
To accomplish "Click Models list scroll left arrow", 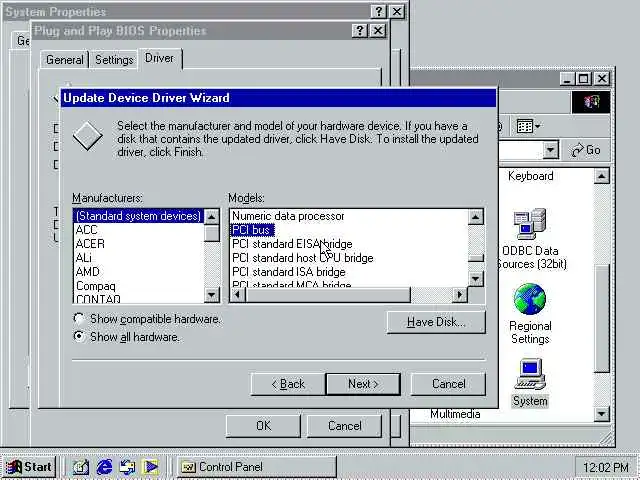I will point(238,294).
